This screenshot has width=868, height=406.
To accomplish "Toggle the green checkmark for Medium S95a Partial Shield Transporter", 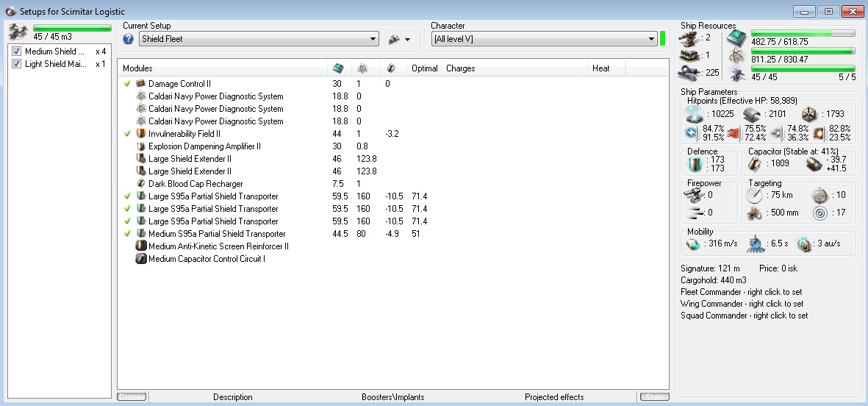I will click(127, 234).
